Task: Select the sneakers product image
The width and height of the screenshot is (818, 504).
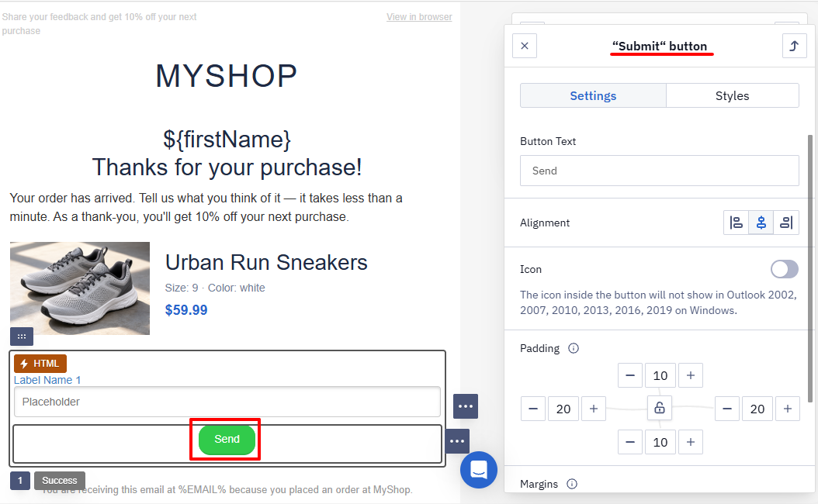Action: [80, 288]
